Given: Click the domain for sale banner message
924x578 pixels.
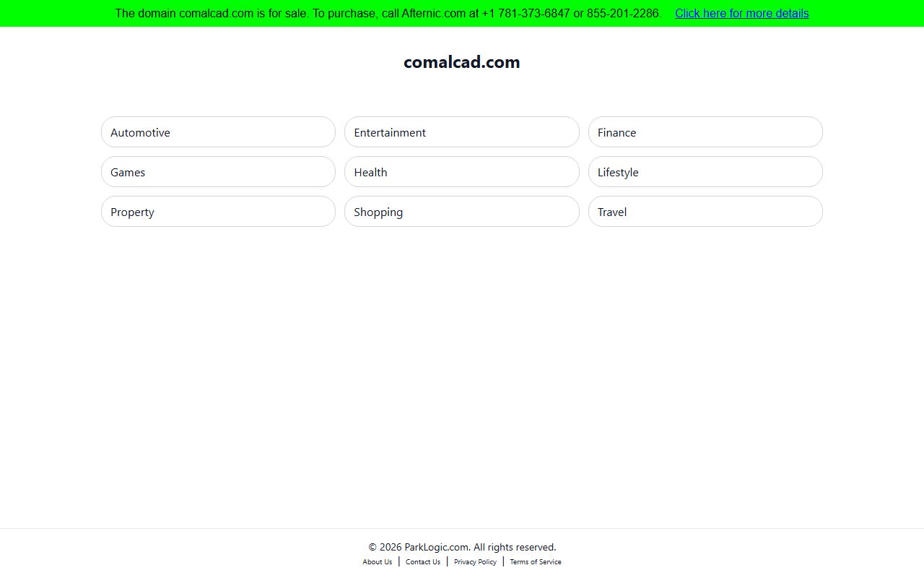Looking at the screenshot, I should (x=289, y=13).
